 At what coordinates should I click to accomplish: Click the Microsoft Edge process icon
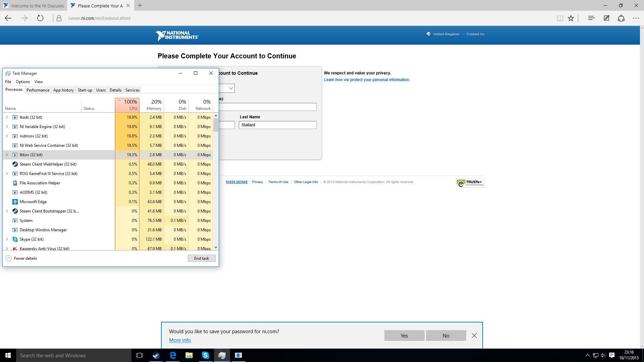(x=15, y=201)
